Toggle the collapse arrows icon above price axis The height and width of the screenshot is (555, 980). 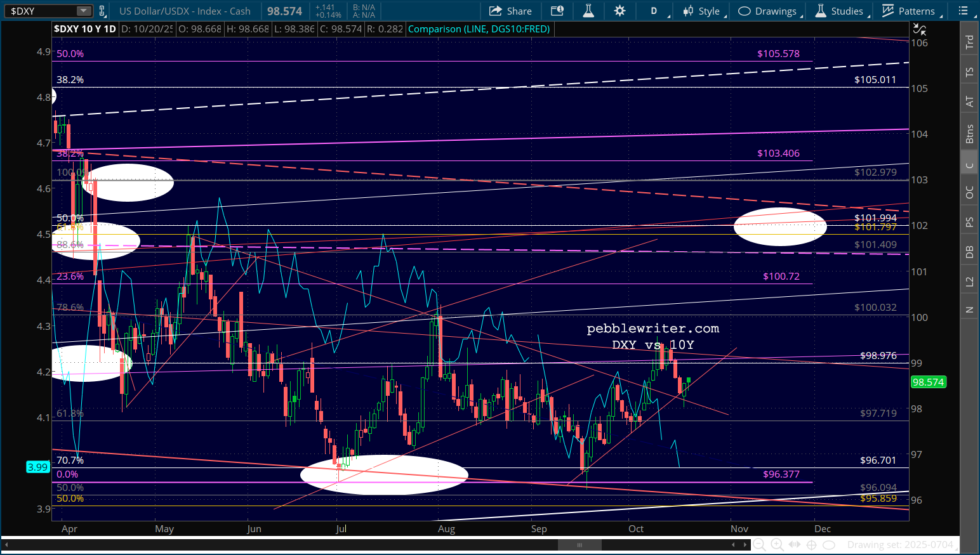(919, 29)
